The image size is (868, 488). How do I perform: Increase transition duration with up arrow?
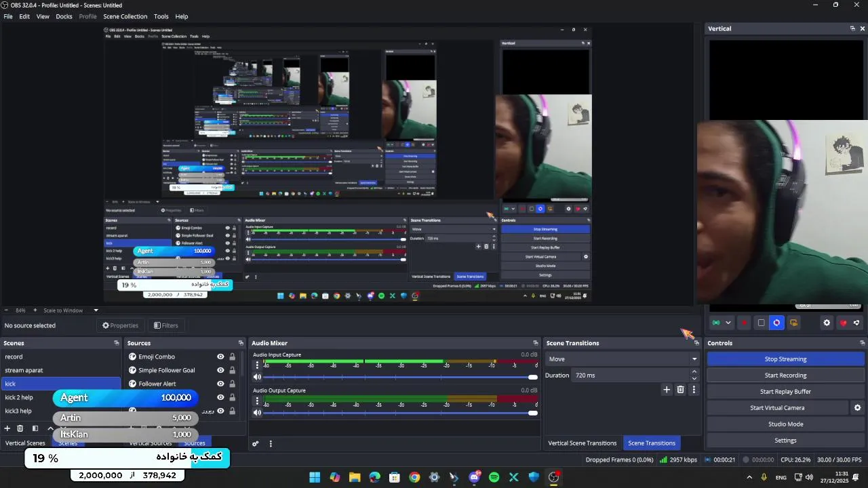click(694, 372)
